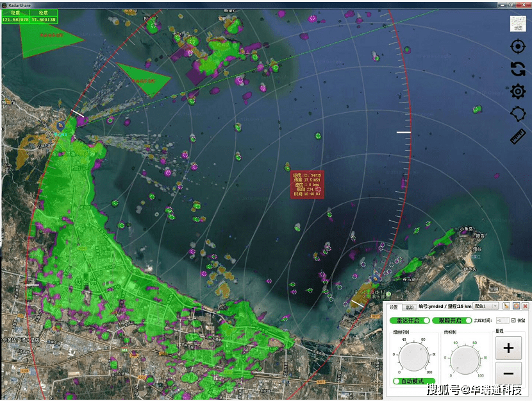Increase range with the plus button
This screenshot has height=401, width=532.
508,348
